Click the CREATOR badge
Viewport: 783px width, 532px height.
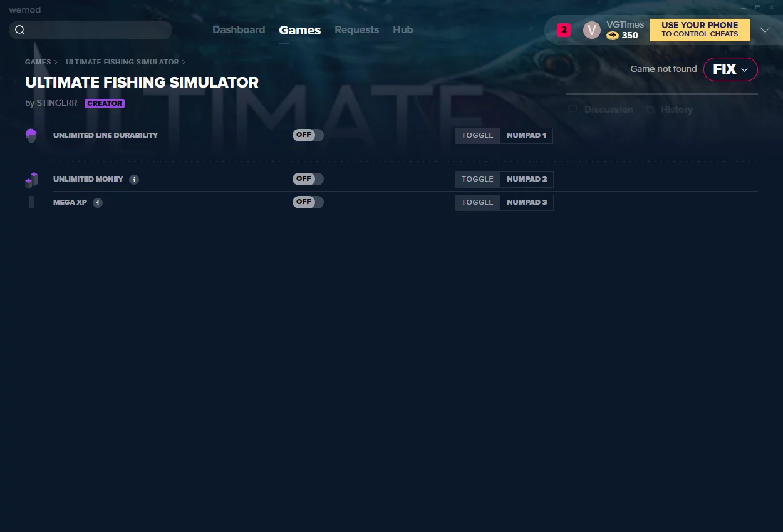pyautogui.click(x=105, y=103)
